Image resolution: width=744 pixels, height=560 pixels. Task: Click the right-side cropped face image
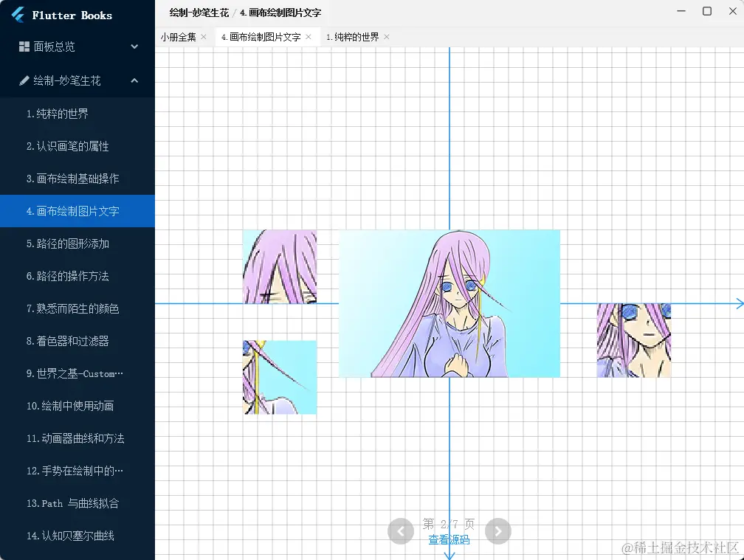[x=634, y=340]
